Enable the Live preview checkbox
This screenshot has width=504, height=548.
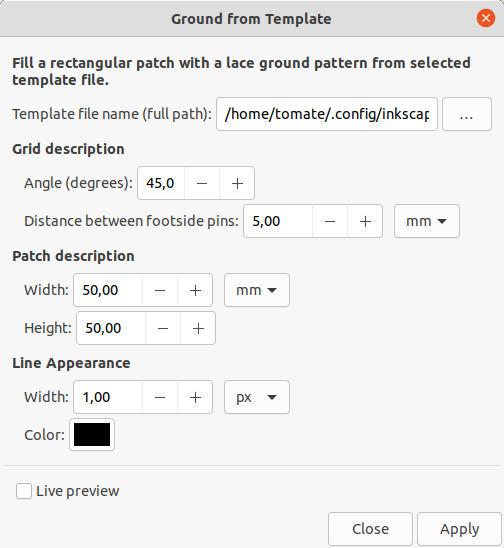(24, 491)
